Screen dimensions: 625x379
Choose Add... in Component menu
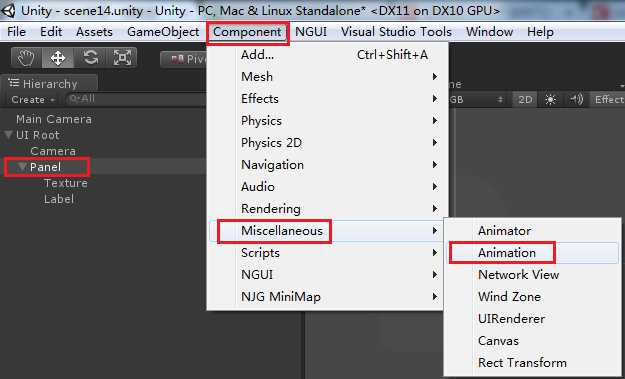point(326,55)
